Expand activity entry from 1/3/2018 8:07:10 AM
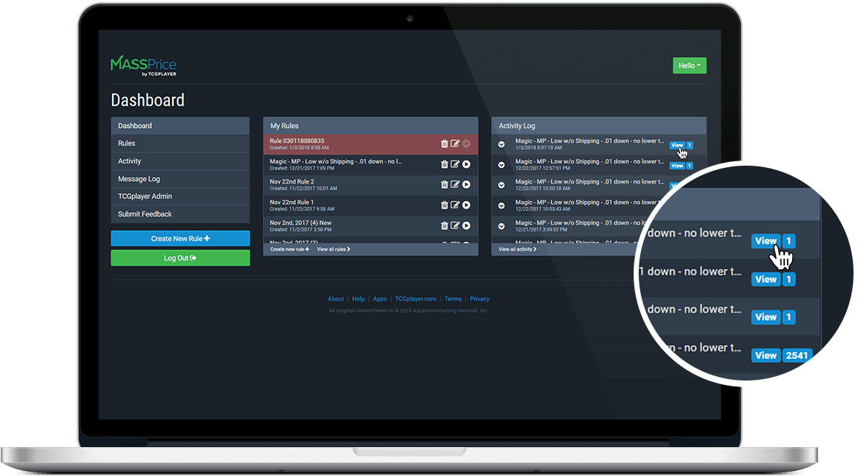The image size is (868, 476). 502,144
